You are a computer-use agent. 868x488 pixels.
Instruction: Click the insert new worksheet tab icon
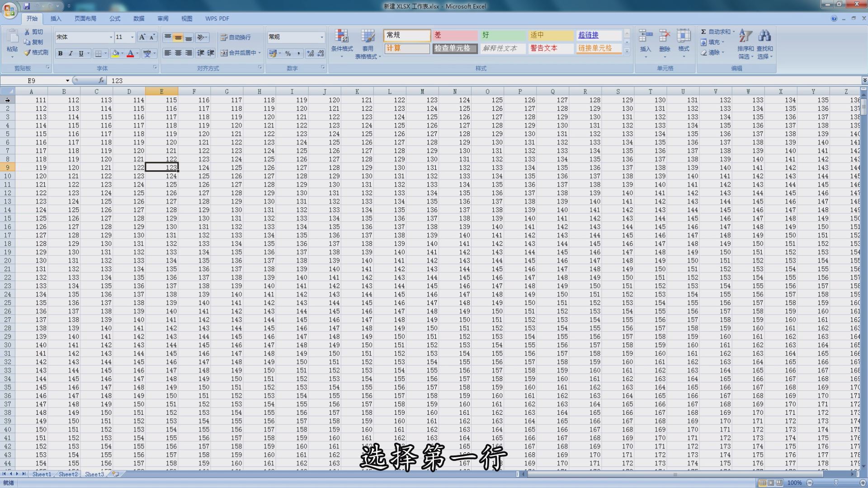tap(116, 474)
